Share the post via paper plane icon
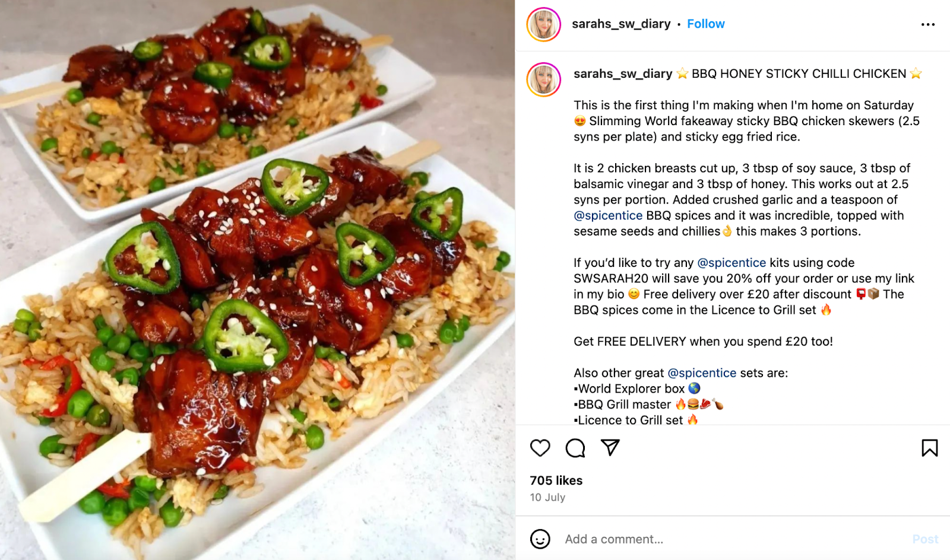The height and width of the screenshot is (560, 950). [x=610, y=447]
